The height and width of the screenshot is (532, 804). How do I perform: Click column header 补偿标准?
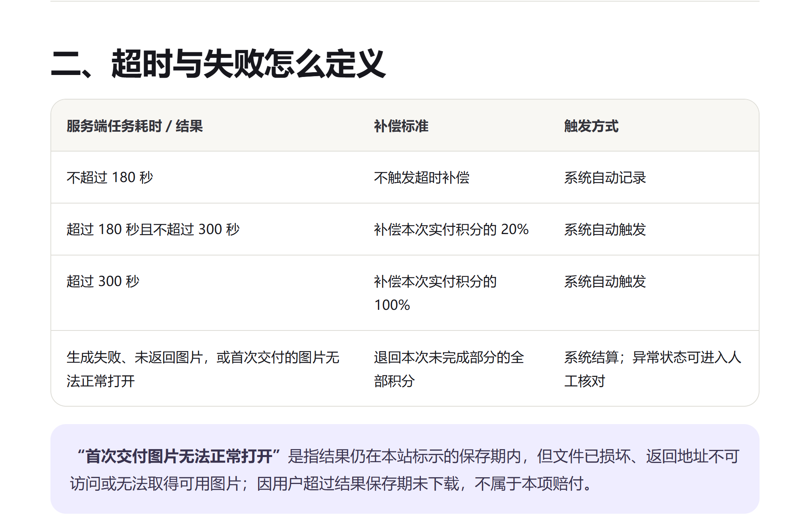tap(401, 126)
